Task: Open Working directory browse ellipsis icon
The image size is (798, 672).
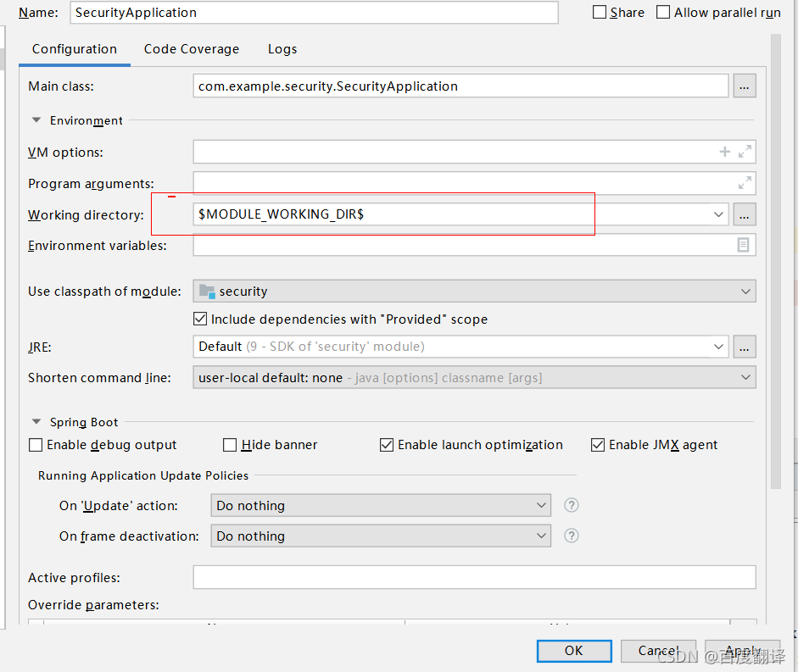Action: [x=744, y=214]
